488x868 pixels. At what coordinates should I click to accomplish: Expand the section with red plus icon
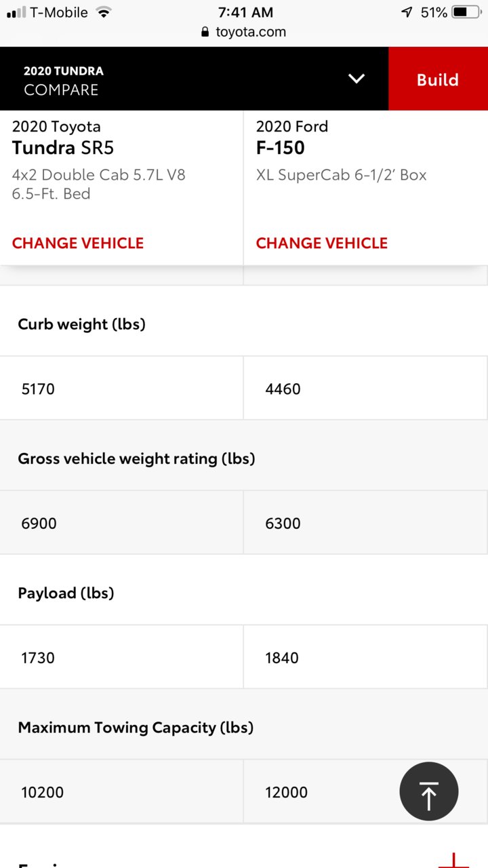453,860
